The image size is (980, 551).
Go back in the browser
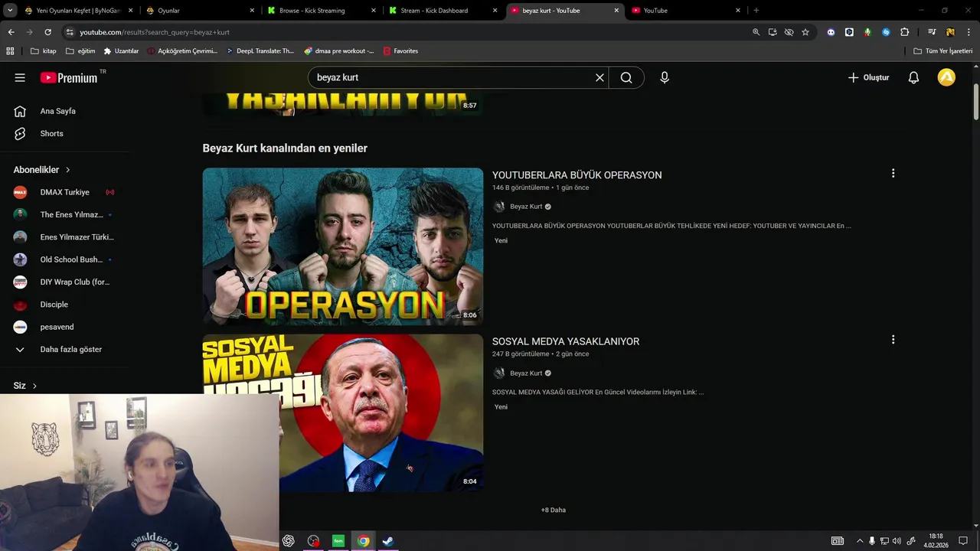click(x=11, y=32)
